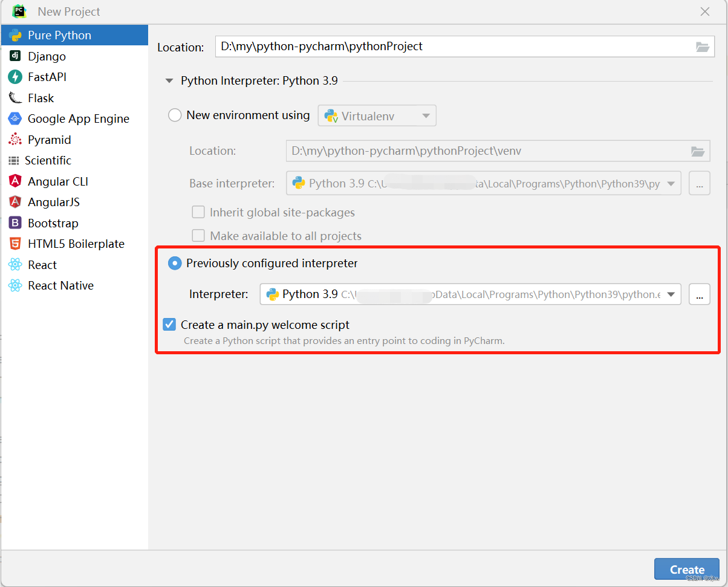728x587 pixels.
Task: Click ellipsis button next to Base interpreter
Action: pyautogui.click(x=700, y=184)
